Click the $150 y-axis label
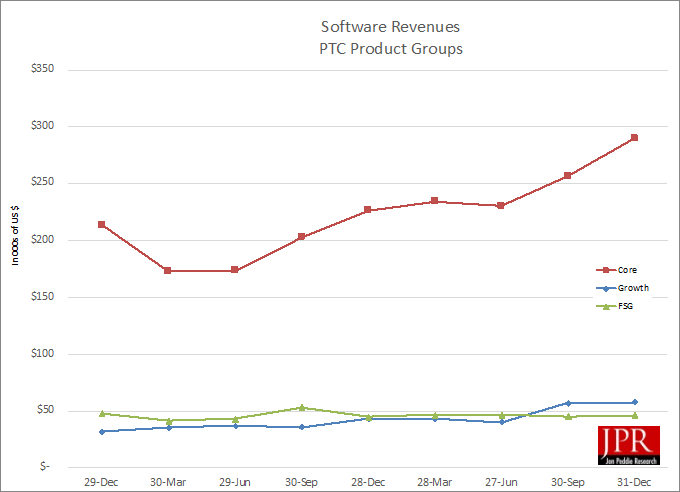The width and height of the screenshot is (680, 492). coord(42,297)
